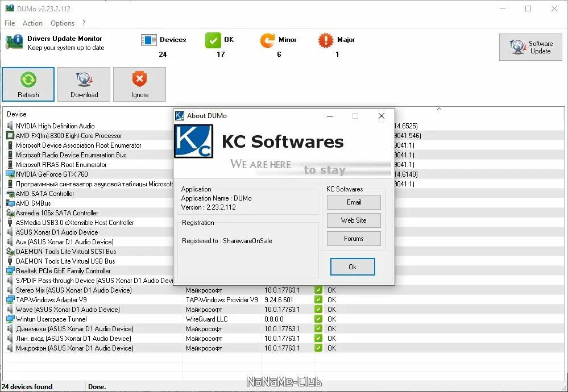
Task: Click the Ignore shield button
Action: click(139, 84)
